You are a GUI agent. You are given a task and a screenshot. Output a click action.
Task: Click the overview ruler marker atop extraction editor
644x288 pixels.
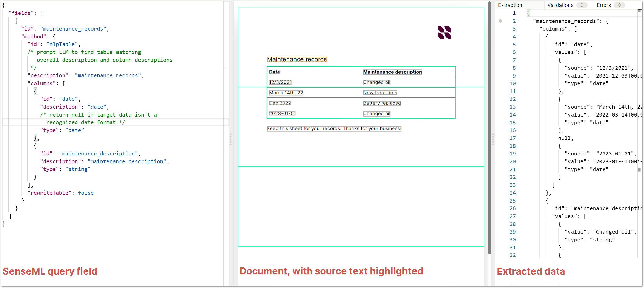[x=639, y=11]
